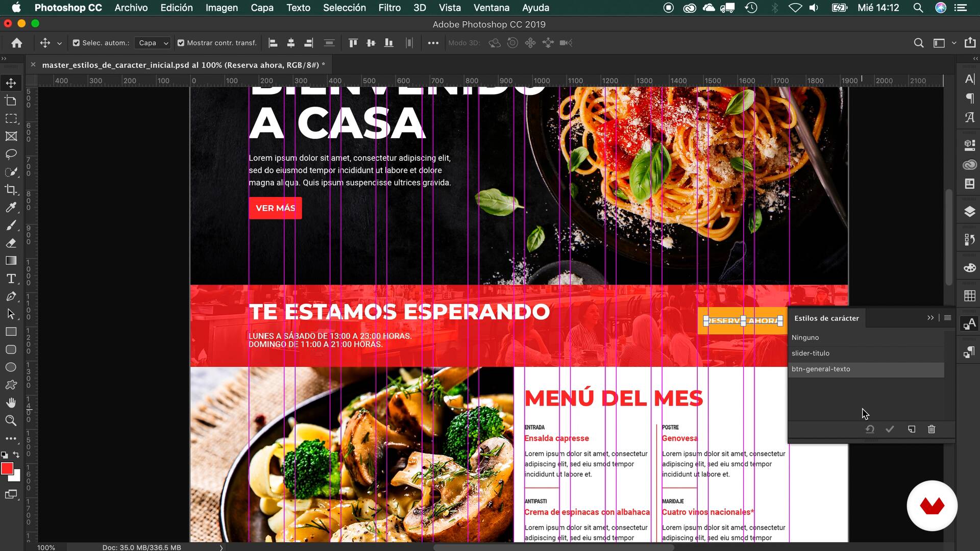Toggle Selec. autom. checkbox
This screenshot has width=980, height=551.
pyautogui.click(x=76, y=43)
